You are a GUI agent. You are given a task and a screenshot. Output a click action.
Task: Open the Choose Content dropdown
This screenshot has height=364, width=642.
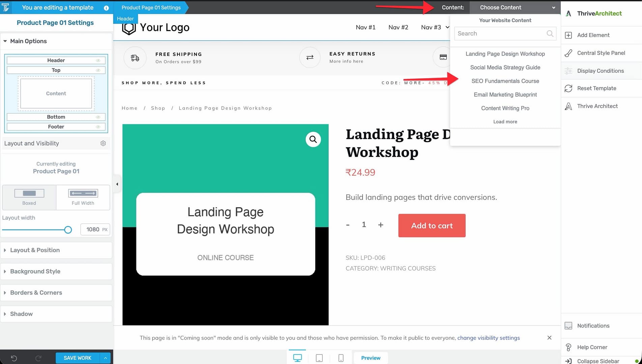(515, 7)
